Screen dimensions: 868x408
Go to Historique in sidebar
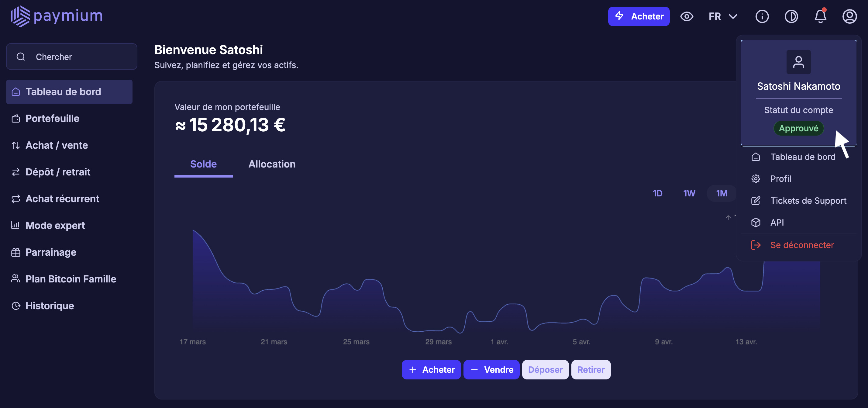[x=50, y=306]
